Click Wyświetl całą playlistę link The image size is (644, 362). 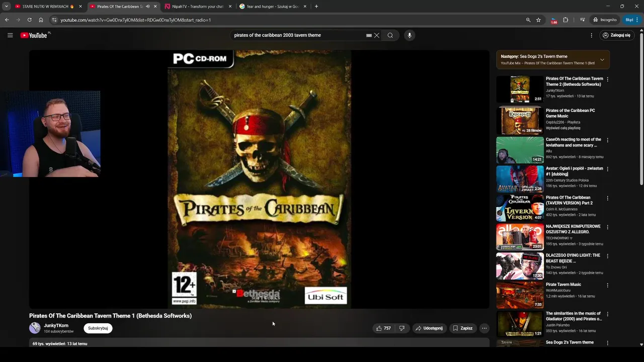tap(563, 128)
